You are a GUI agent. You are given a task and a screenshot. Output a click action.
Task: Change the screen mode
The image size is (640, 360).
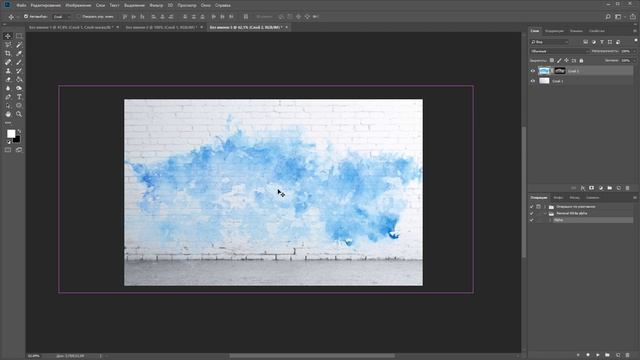point(19,150)
